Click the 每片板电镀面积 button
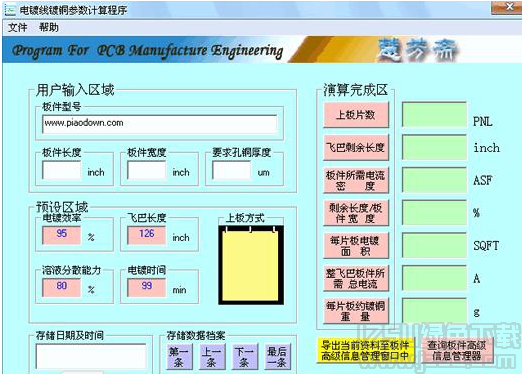 pos(356,246)
